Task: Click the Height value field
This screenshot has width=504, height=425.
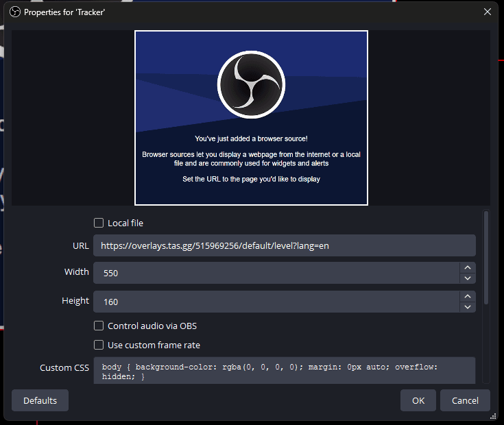Action: coord(276,302)
